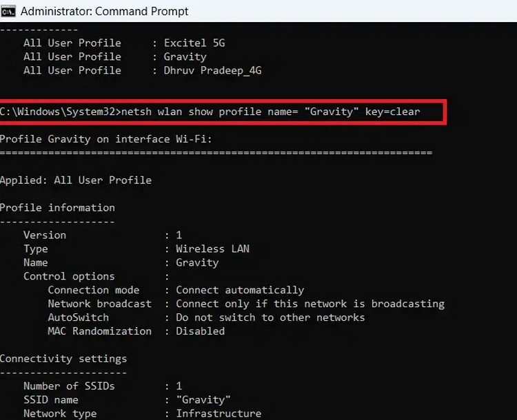This screenshot has width=517, height=420.
Task: Click the "Applied: All User Profile" line
Action: pos(75,180)
